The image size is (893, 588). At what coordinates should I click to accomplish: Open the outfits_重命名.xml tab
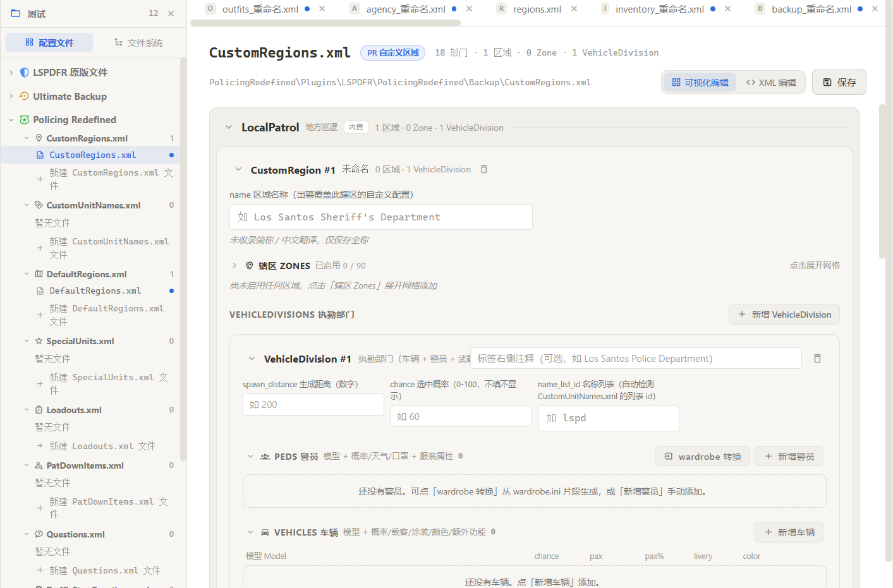260,9
